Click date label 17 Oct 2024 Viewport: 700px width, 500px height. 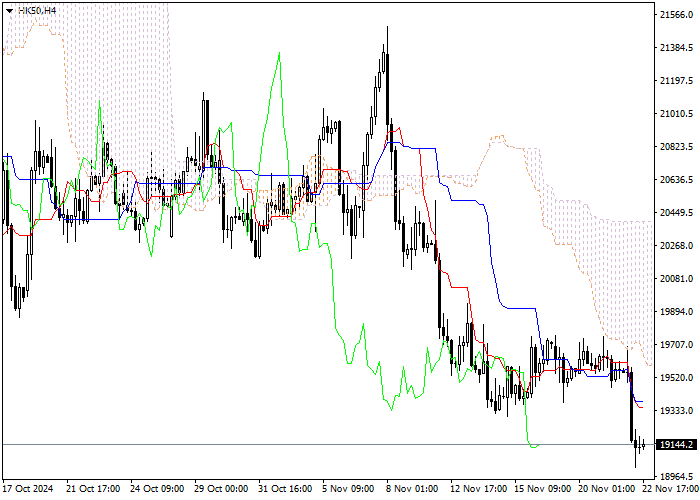click(x=28, y=489)
